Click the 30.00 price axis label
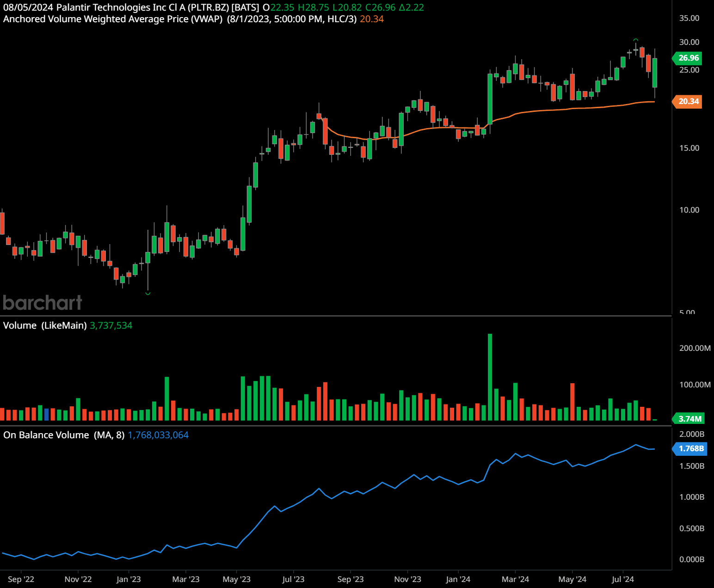The image size is (714, 588). (x=689, y=42)
